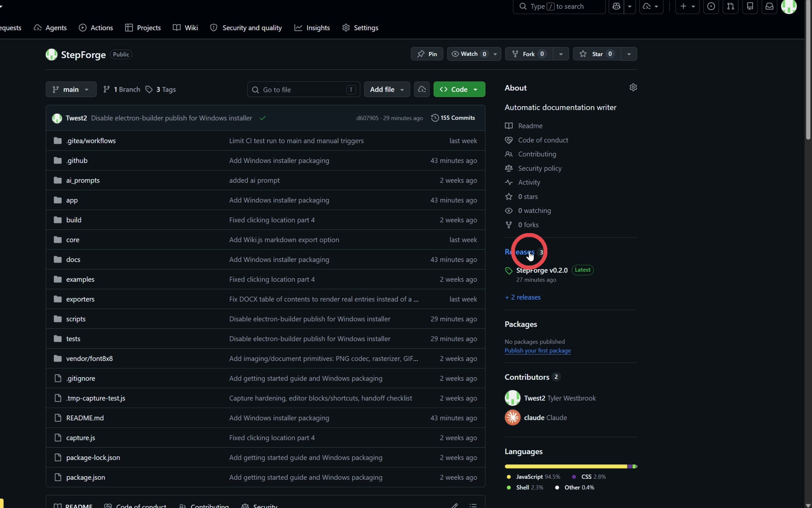
Task: Click the StepForge repository avatar
Action: click(x=51, y=54)
